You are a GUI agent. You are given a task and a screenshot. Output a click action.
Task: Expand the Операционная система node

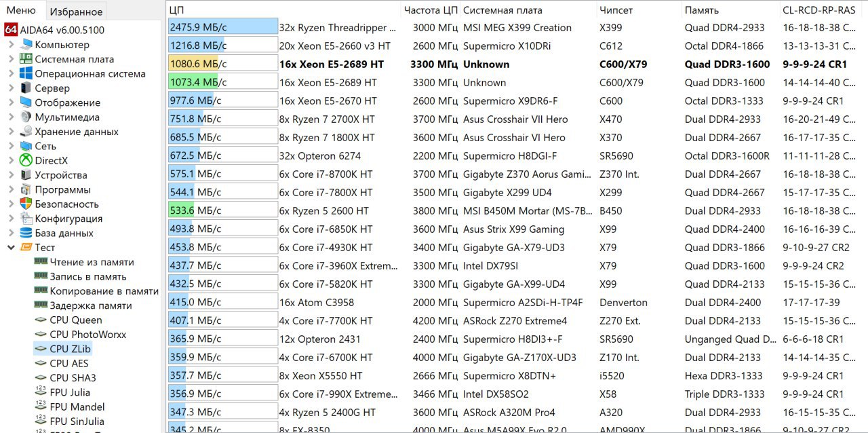tap(11, 73)
